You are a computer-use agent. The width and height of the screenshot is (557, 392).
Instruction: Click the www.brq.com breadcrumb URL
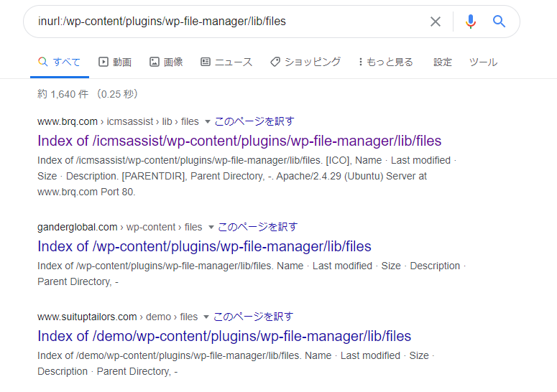tap(118, 121)
